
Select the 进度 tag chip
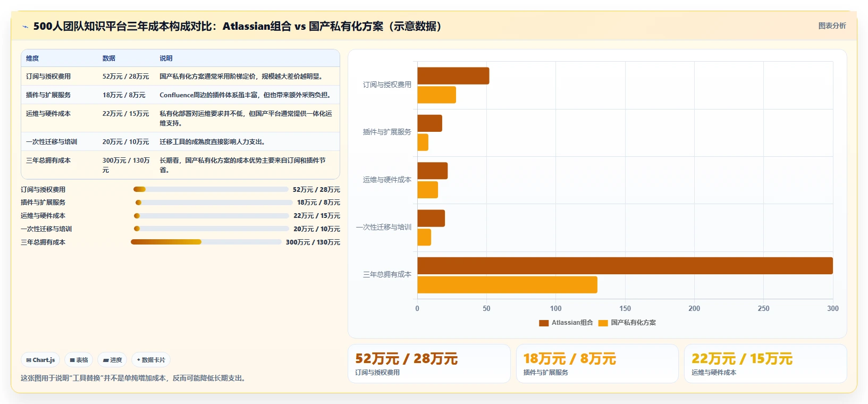pos(112,360)
